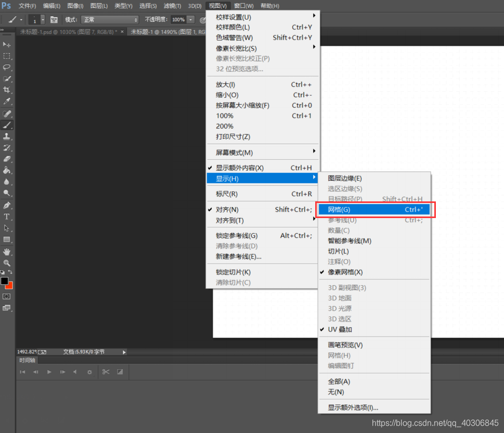
Task: Toggle 切片(L) slices display
Action: pos(374,251)
